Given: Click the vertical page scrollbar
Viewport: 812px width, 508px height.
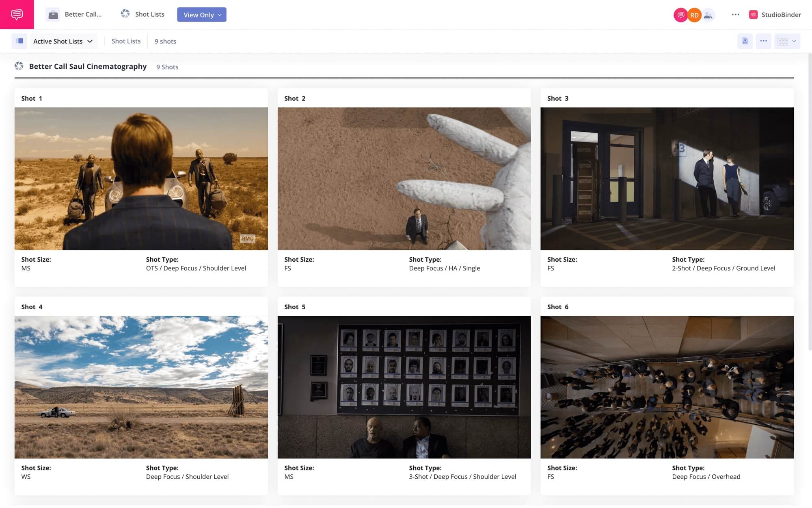Looking at the screenshot, I should pyautogui.click(x=810, y=202).
